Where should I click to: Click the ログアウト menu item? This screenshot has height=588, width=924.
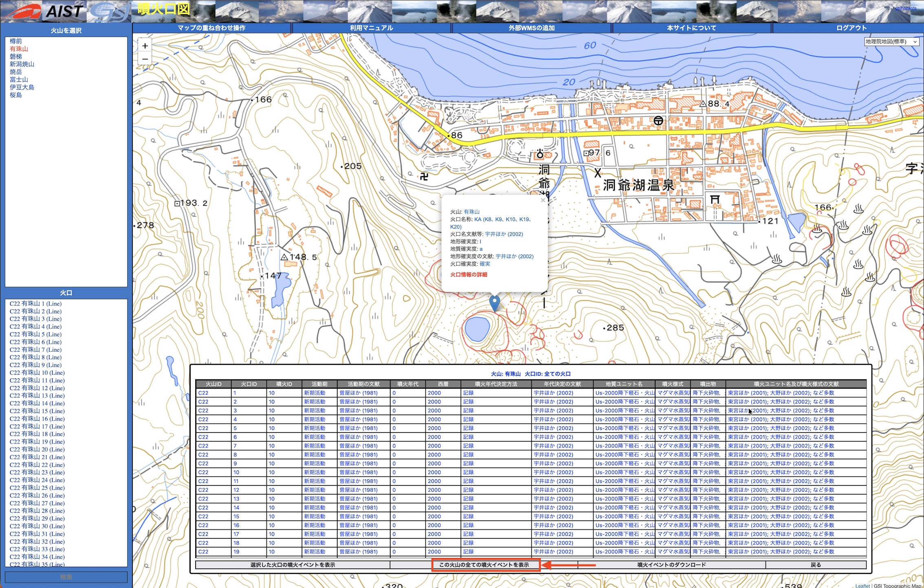(851, 28)
